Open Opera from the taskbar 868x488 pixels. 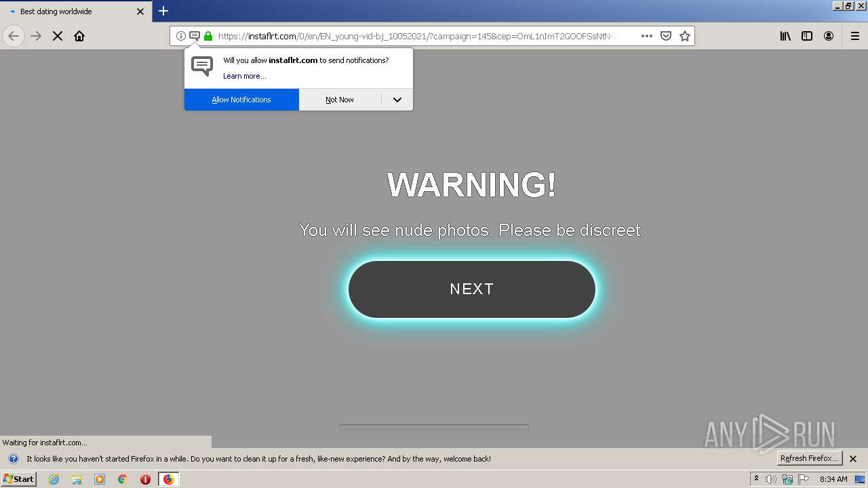pyautogui.click(x=145, y=479)
